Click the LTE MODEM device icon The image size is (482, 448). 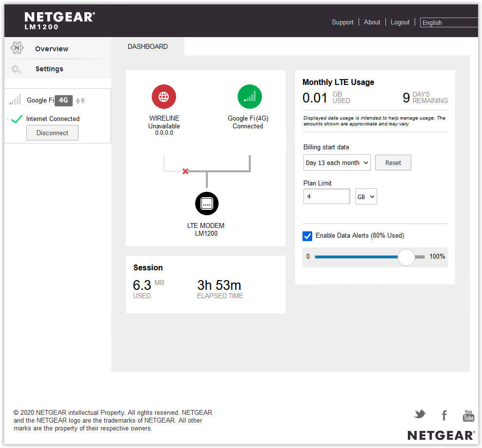click(x=207, y=204)
